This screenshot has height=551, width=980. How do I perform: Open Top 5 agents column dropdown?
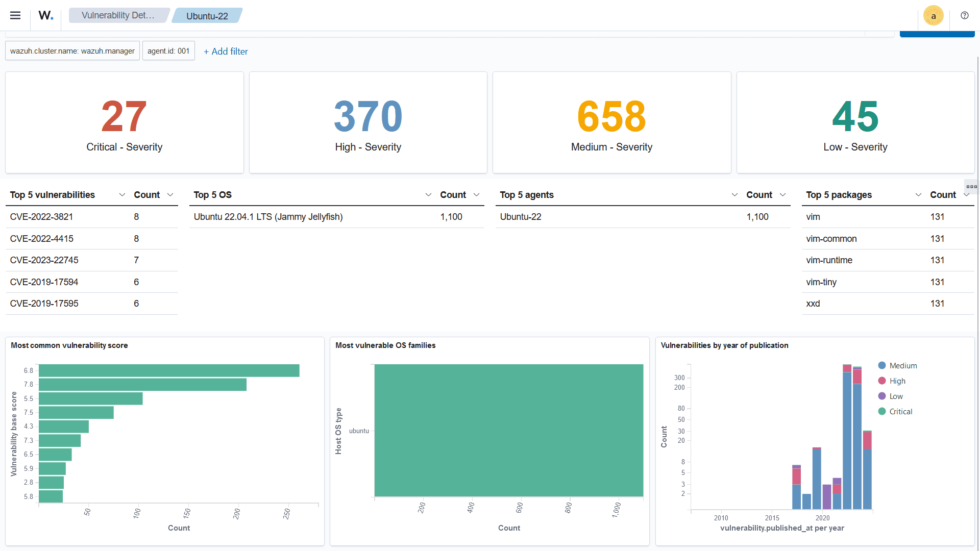point(734,195)
